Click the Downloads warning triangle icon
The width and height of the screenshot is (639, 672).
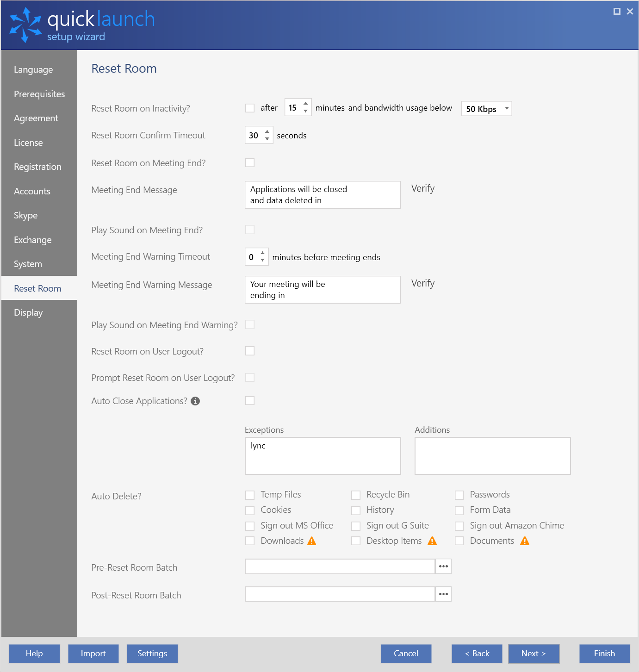pyautogui.click(x=312, y=541)
